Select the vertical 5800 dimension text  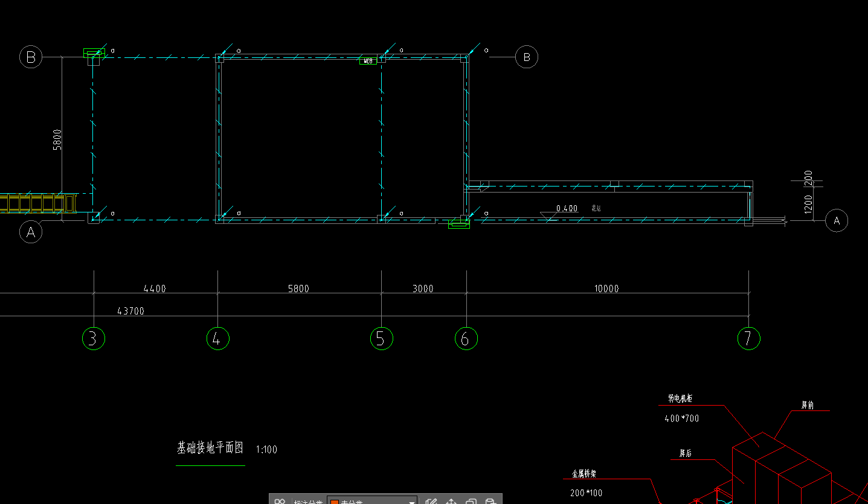pos(57,141)
